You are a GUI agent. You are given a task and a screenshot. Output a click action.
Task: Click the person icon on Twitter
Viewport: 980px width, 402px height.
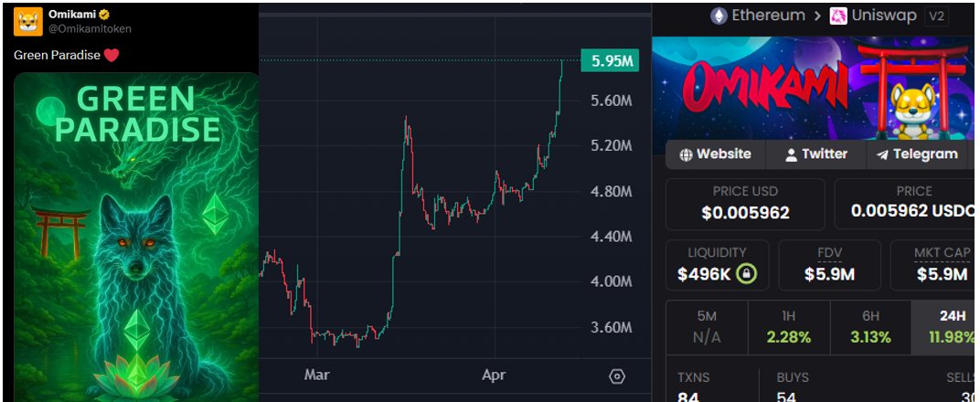click(x=792, y=154)
